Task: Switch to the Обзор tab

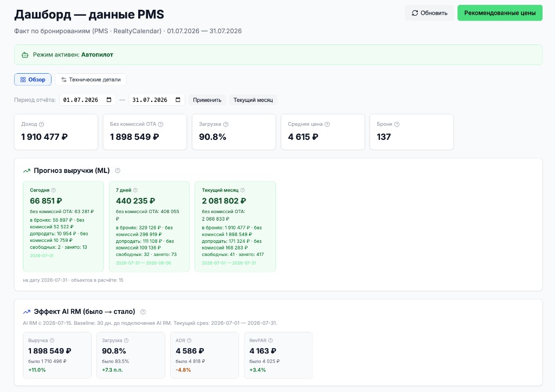Action: pyautogui.click(x=33, y=80)
